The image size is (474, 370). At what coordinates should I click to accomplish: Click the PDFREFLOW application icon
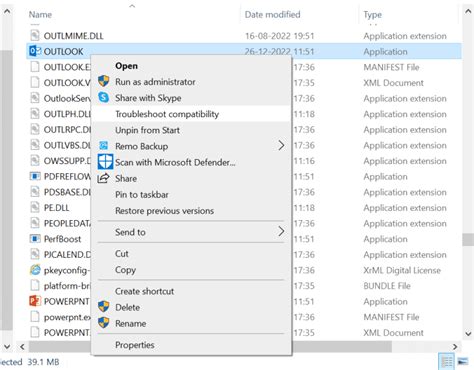[x=35, y=176]
